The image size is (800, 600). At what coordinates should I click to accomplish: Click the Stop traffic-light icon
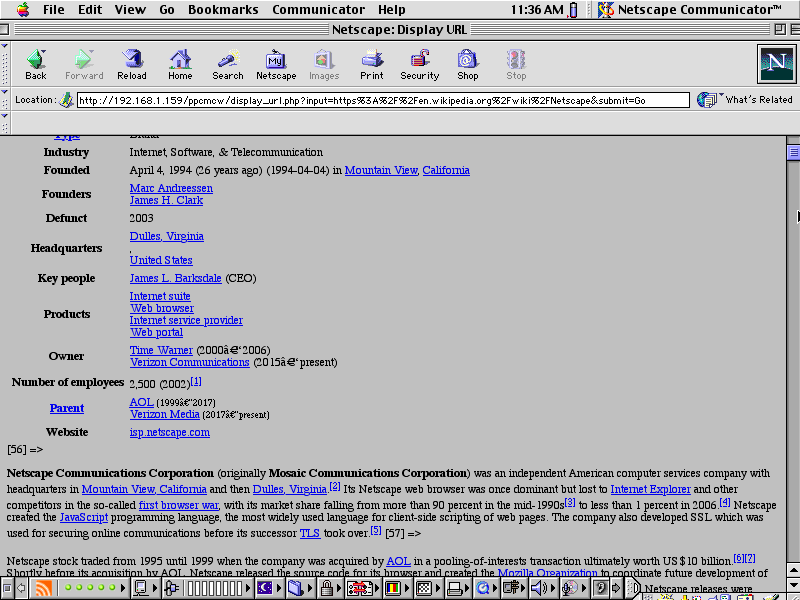[x=516, y=59]
